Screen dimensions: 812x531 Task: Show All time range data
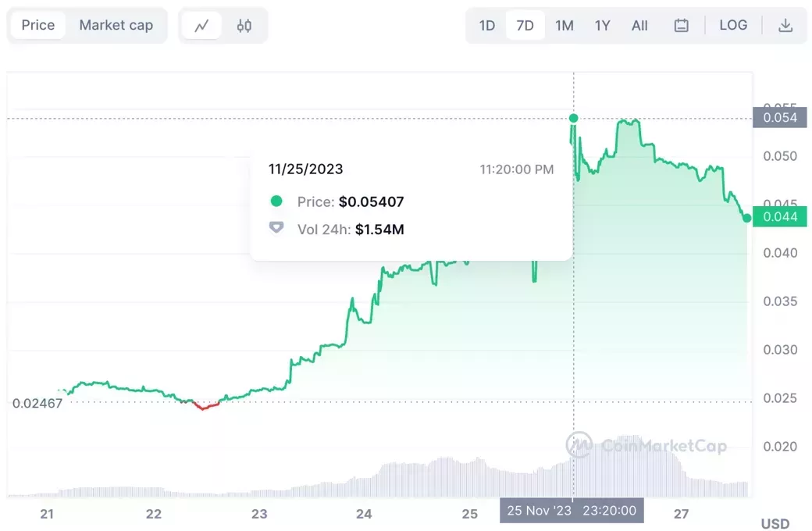[639, 26]
